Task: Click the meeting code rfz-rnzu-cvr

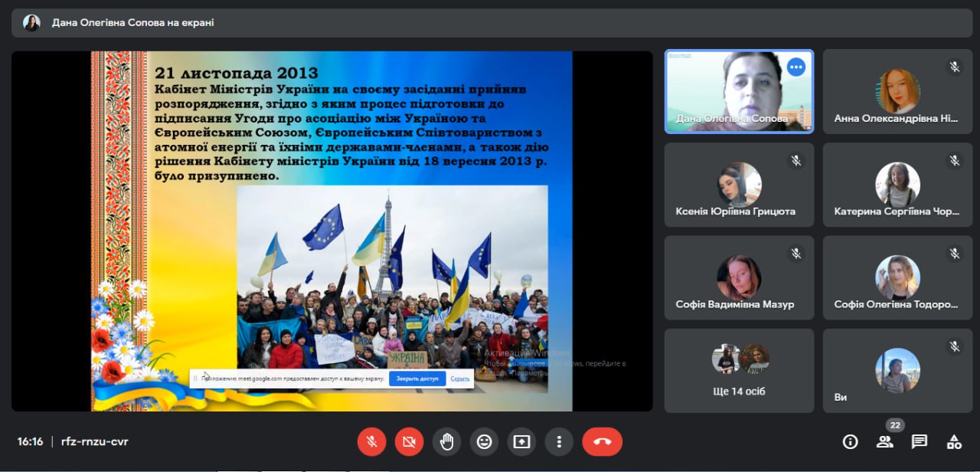Action: [x=95, y=441]
